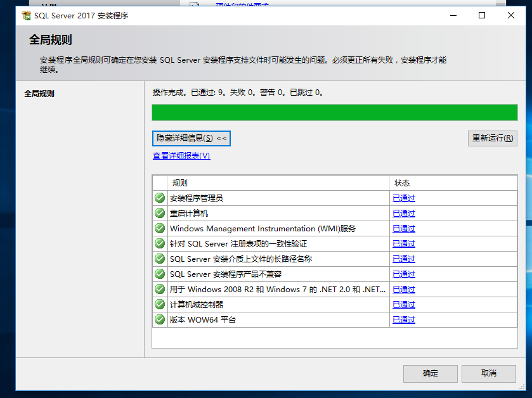
Task: Open 已通过 link for 计算机域控制器
Action: (x=404, y=304)
